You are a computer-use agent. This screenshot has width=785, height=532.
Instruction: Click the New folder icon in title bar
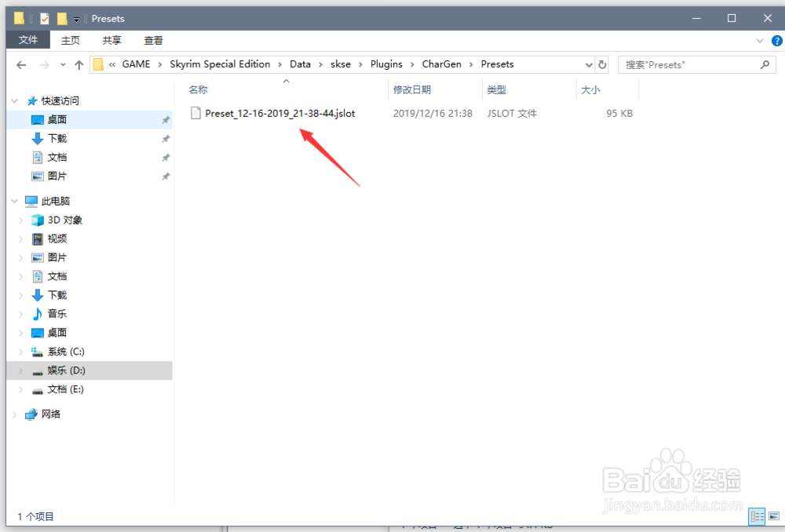tap(62, 19)
